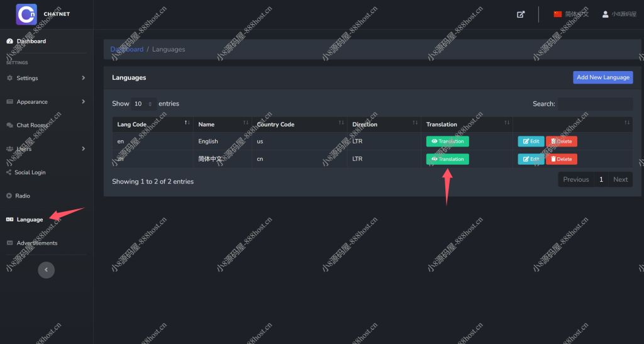Sort by Direction column arrows
This screenshot has width=644, height=344.
coord(415,123)
